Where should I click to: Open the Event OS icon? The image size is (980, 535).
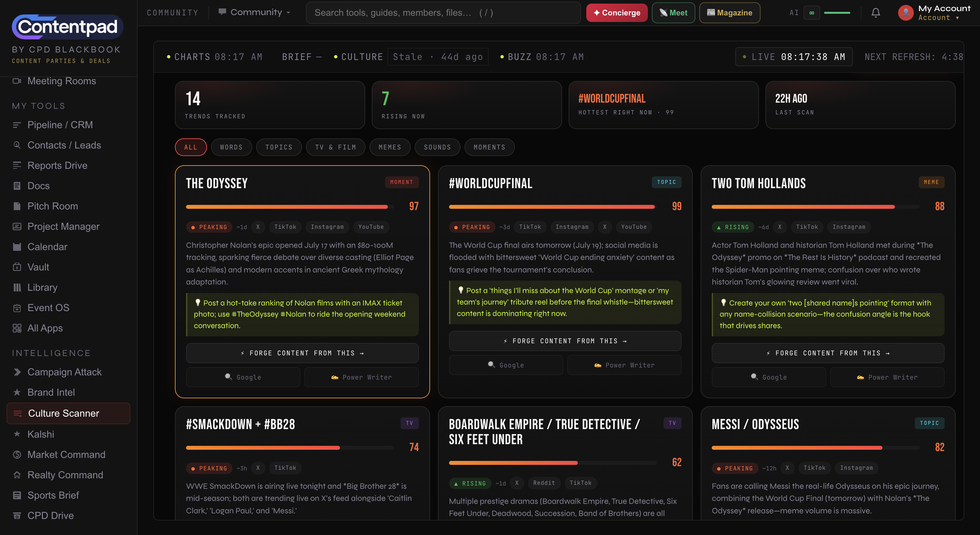pos(17,308)
